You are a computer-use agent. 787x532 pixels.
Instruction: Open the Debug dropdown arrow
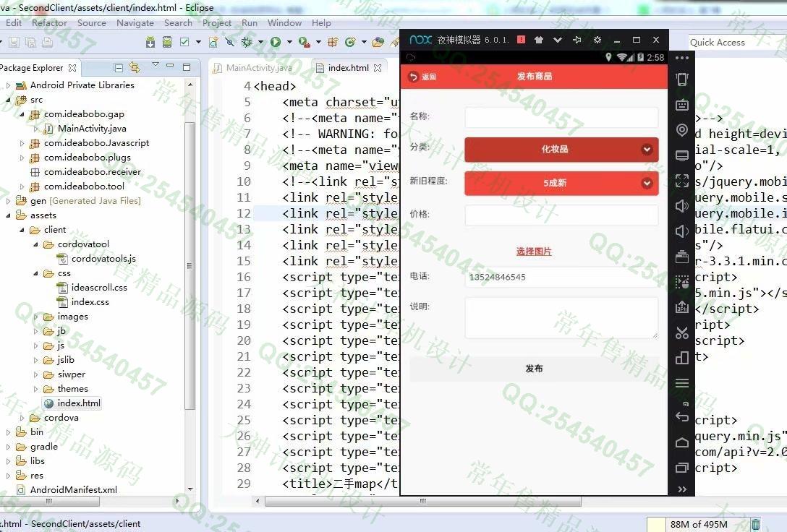(260, 42)
